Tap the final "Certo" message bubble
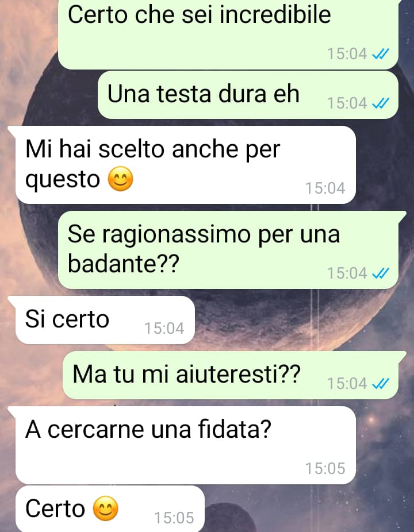 point(110,508)
